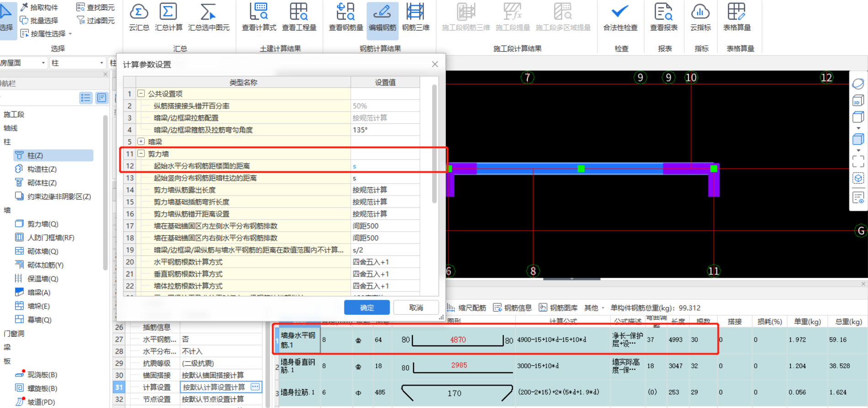This screenshot has width=868, height=408.
Task: Select 现浇板(B) item
Action: click(x=37, y=375)
